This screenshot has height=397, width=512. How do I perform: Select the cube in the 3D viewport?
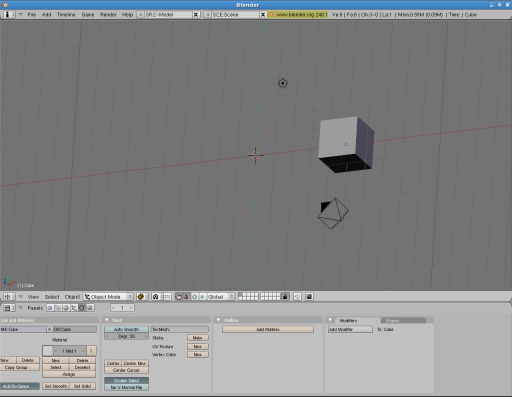[346, 144]
